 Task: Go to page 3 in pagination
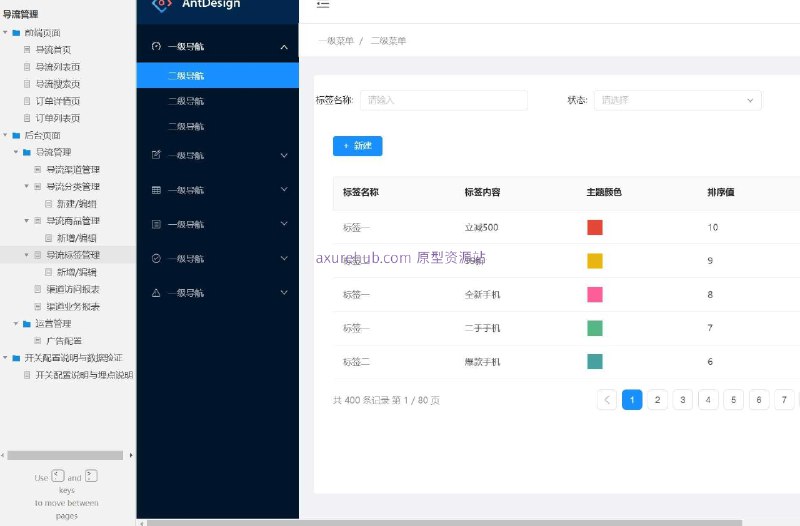click(683, 399)
